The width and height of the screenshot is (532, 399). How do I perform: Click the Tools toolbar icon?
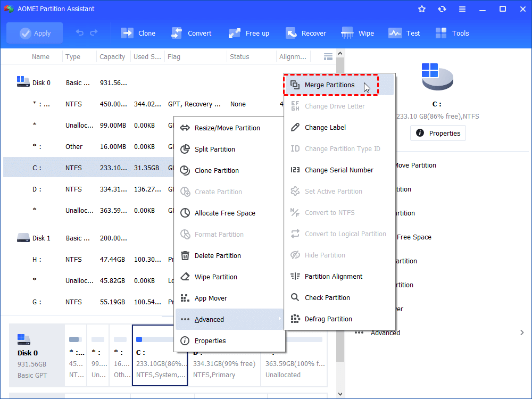click(452, 32)
